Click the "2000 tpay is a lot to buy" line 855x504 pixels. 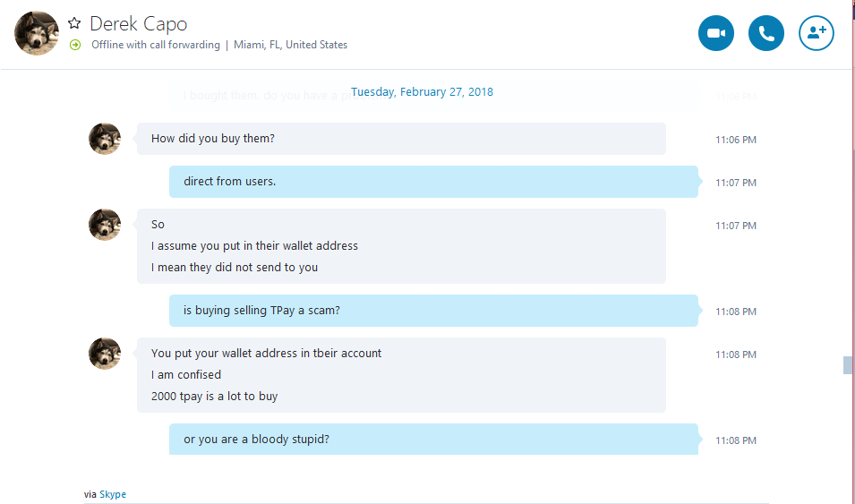214,397
